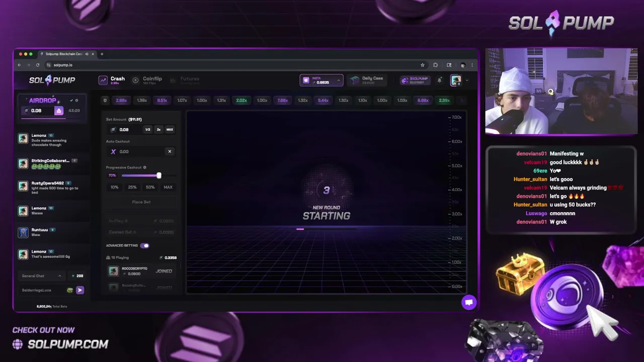644x362 pixels.
Task: Open the Progressive Cashout info icon
Action: (x=145, y=167)
